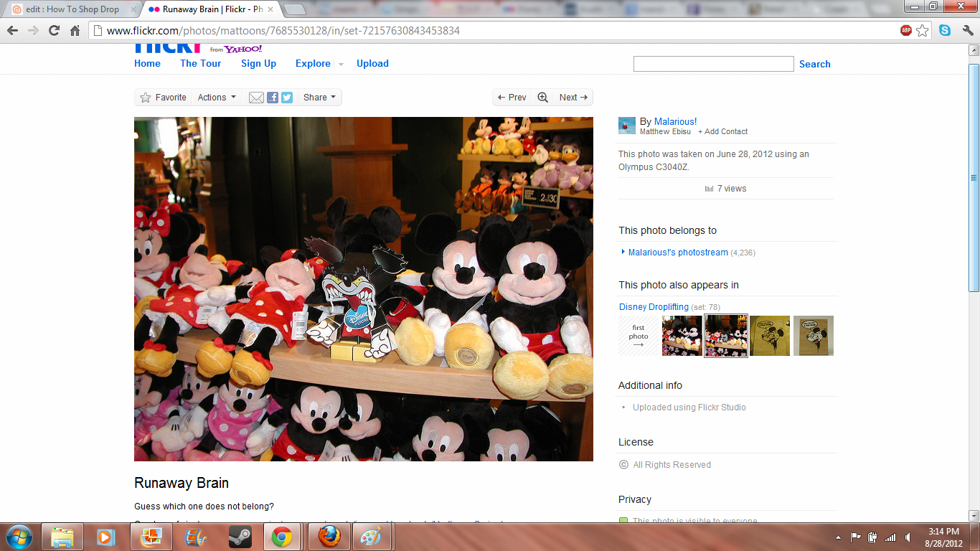Expand the Explore dropdown arrow
Viewport: 980px width, 551px height.
click(x=341, y=64)
